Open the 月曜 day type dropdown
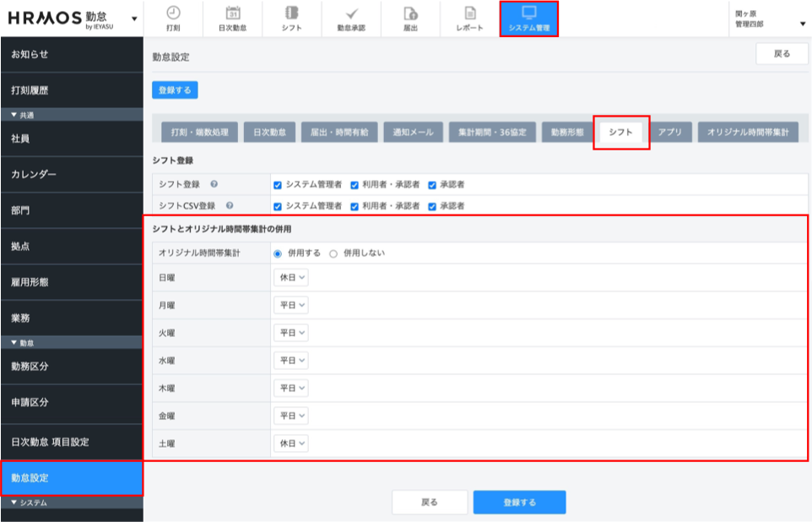 (x=291, y=305)
